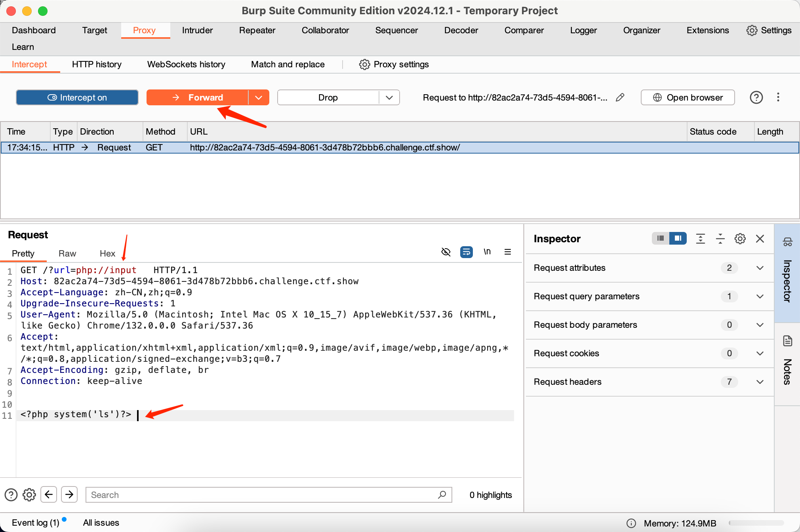Screen dimensions: 800x532
Task: Select the Match and replace sub-tab
Action: click(288, 65)
